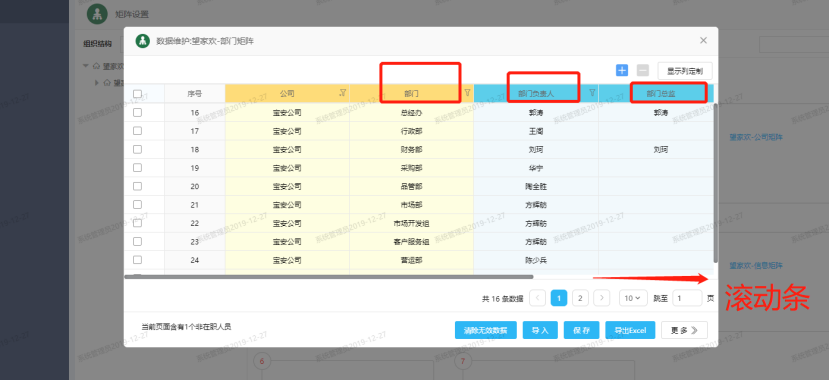Go to next page arrow in pagination

[601, 298]
